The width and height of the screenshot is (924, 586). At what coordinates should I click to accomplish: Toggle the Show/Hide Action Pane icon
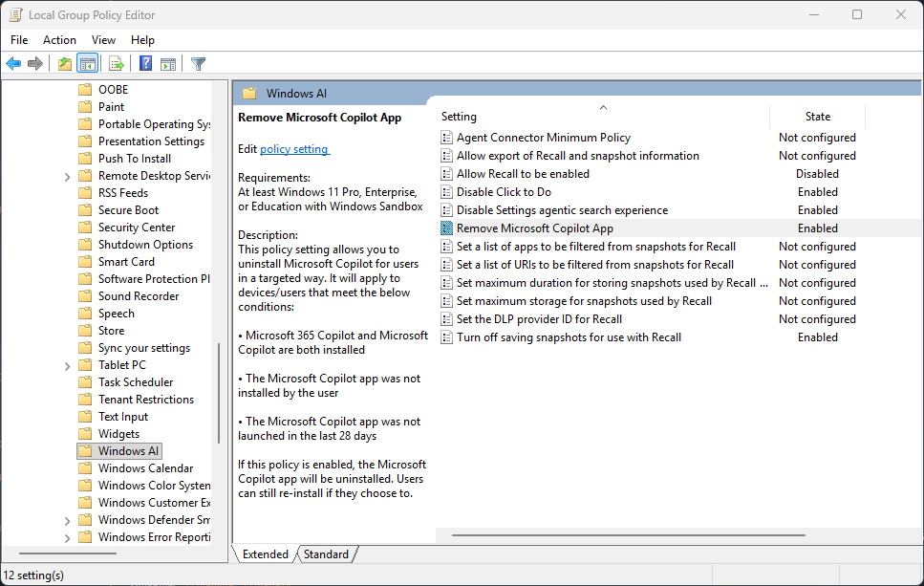(168, 64)
